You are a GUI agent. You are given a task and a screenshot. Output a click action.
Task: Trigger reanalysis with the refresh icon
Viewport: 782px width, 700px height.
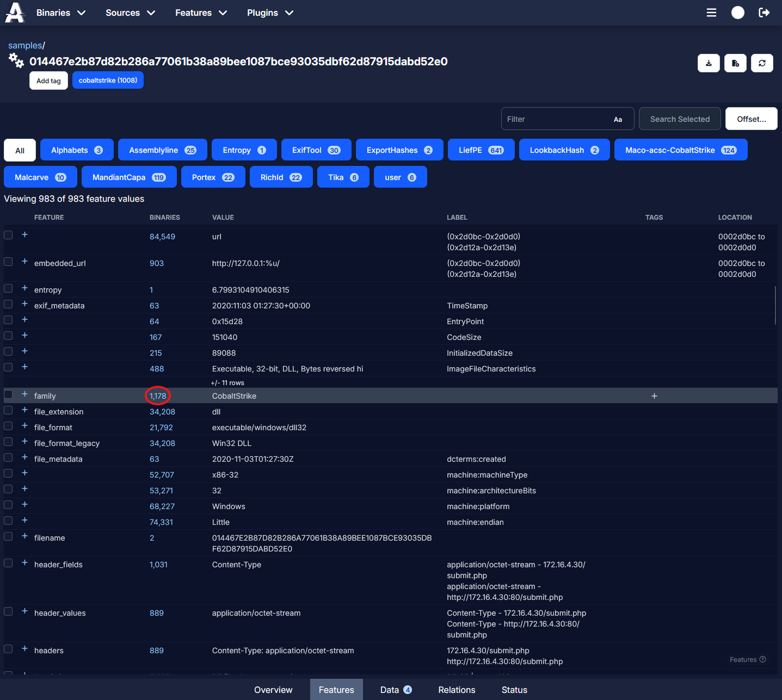coord(762,63)
